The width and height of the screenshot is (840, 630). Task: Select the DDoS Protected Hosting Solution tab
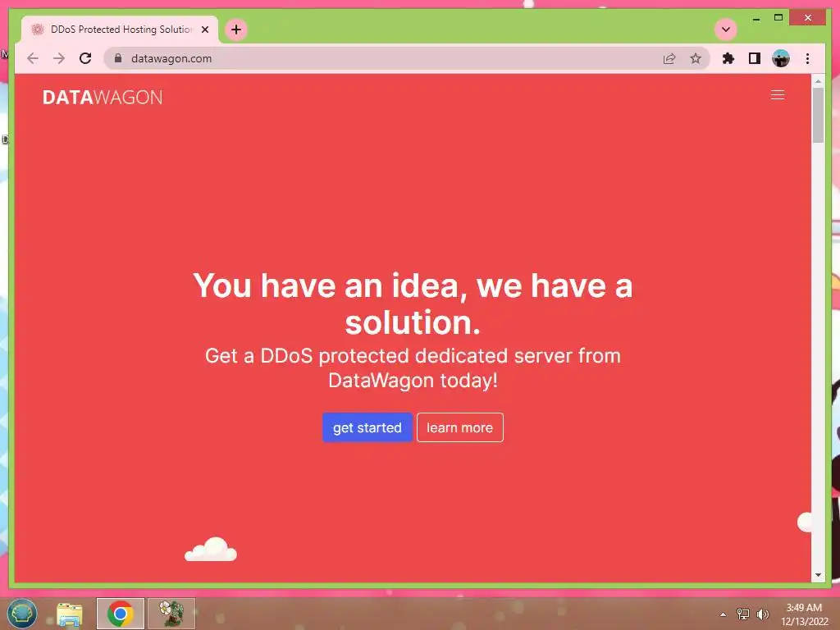click(120, 30)
